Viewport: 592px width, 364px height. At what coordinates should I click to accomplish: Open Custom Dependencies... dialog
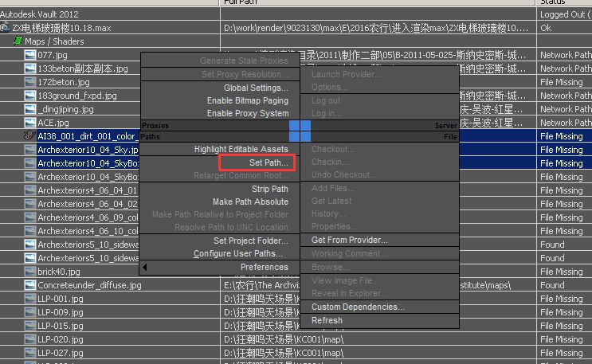click(x=358, y=307)
